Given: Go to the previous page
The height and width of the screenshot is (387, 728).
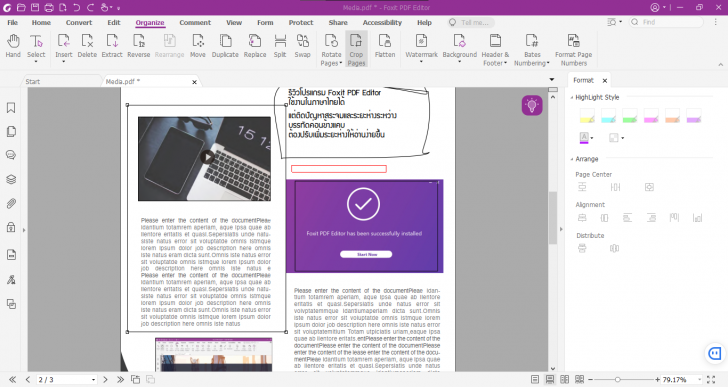Looking at the screenshot, I should click(28, 380).
